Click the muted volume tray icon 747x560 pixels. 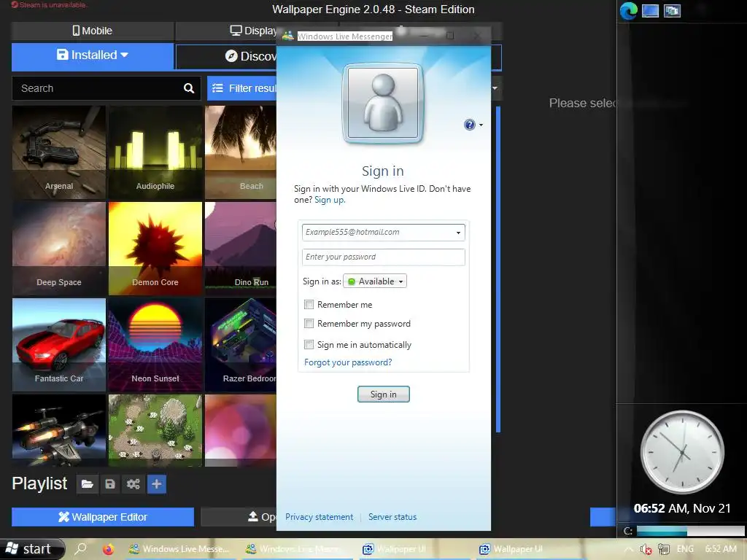646,549
